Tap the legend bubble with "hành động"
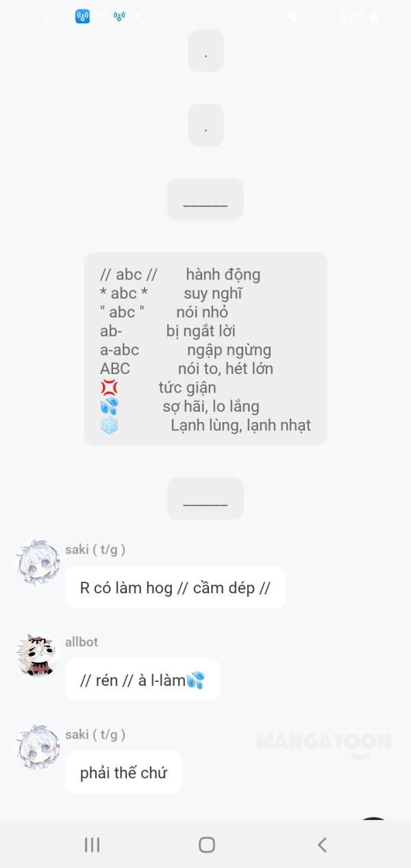The image size is (411, 868). pos(206,349)
